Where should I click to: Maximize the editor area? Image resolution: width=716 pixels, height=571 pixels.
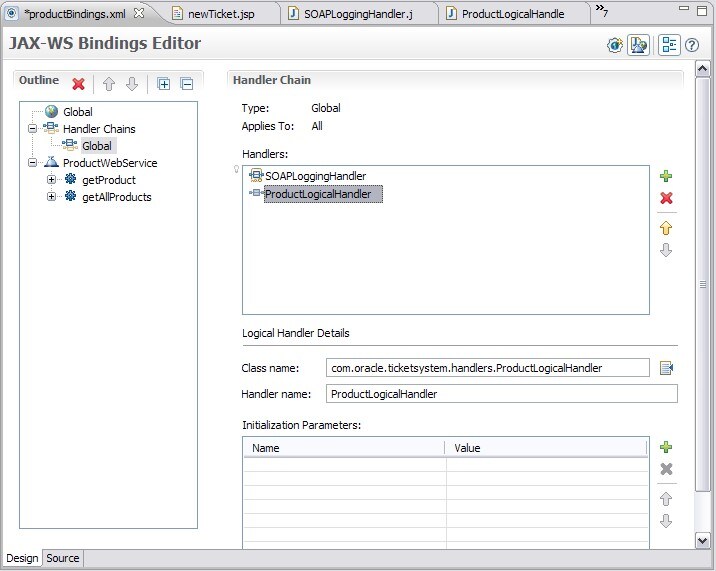tap(702, 11)
